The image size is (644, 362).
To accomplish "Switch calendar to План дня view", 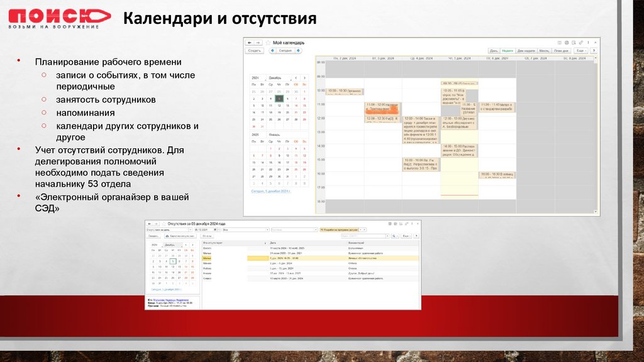I will coord(561,51).
